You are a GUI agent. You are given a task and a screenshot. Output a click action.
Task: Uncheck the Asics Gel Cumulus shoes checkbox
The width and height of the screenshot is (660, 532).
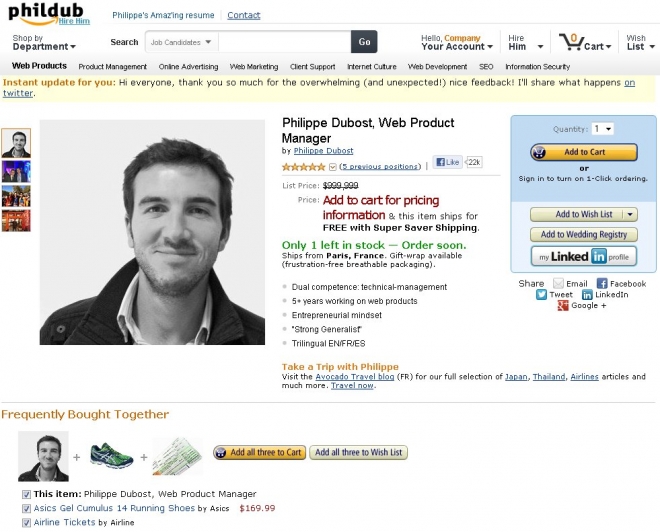(26, 509)
